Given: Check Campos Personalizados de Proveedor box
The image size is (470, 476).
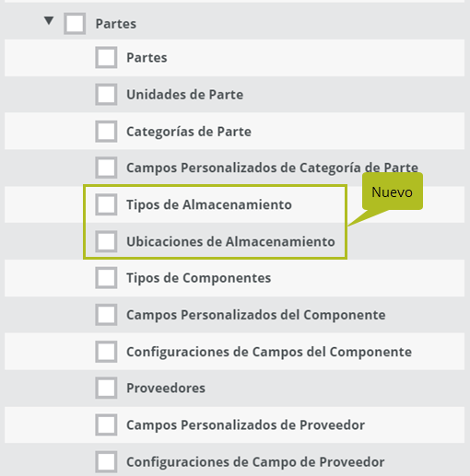Looking at the screenshot, I should click(106, 424).
